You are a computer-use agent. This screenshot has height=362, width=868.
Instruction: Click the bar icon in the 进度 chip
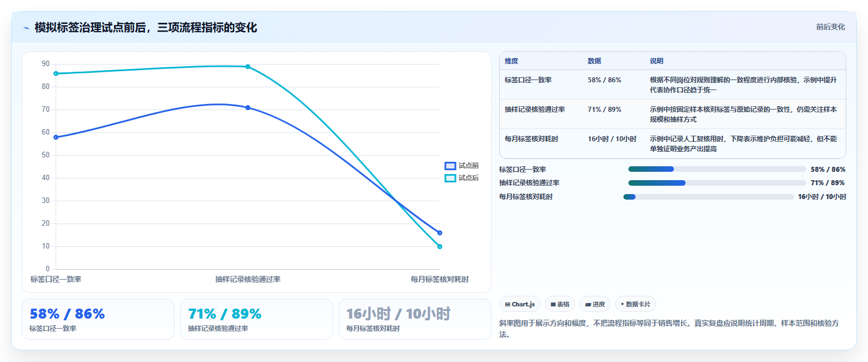(x=588, y=304)
